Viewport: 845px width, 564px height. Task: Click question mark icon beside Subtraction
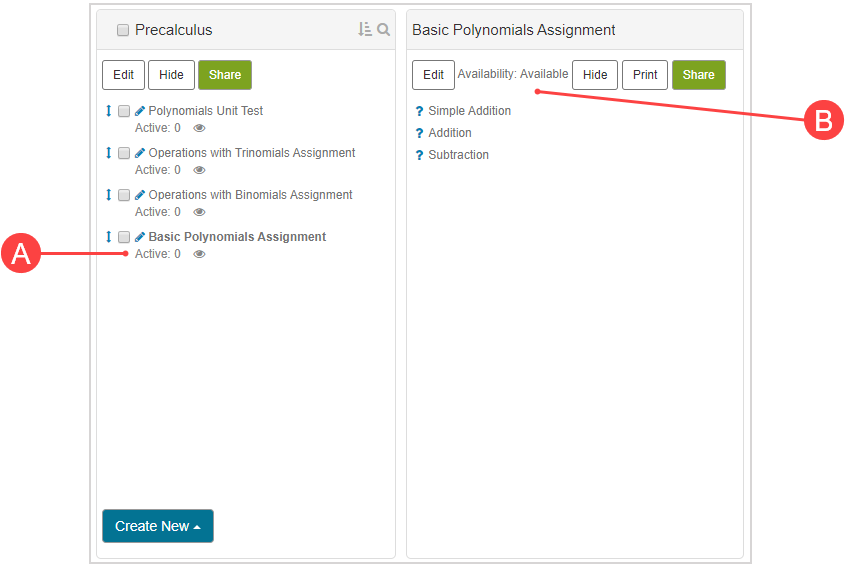[420, 155]
